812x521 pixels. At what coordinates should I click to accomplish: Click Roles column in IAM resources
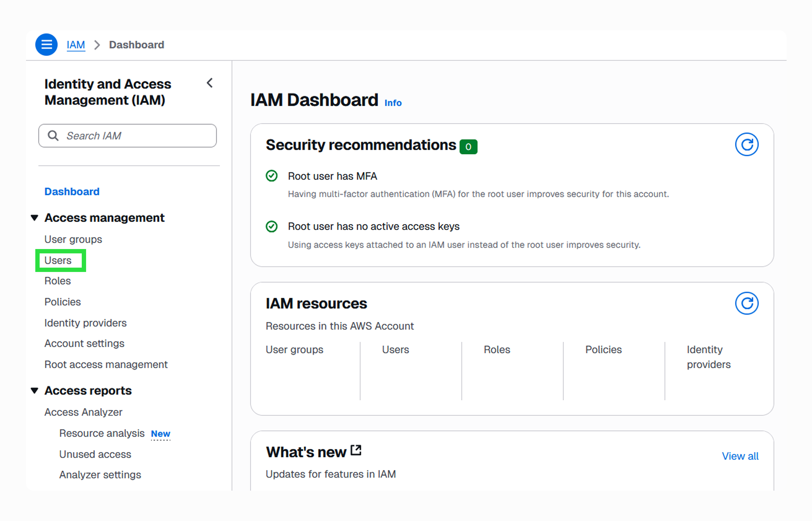point(497,349)
